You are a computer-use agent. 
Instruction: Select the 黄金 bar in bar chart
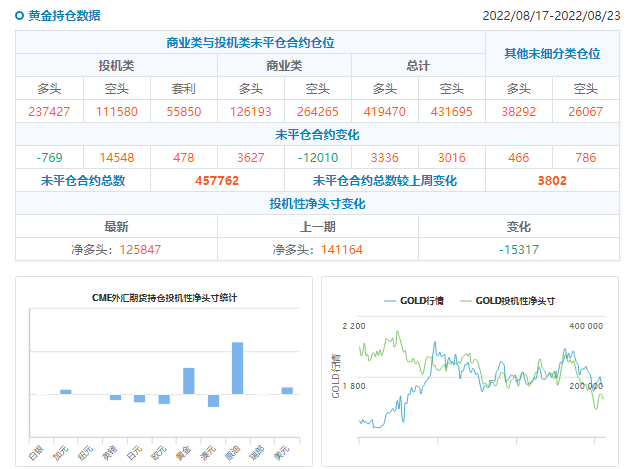(x=188, y=381)
